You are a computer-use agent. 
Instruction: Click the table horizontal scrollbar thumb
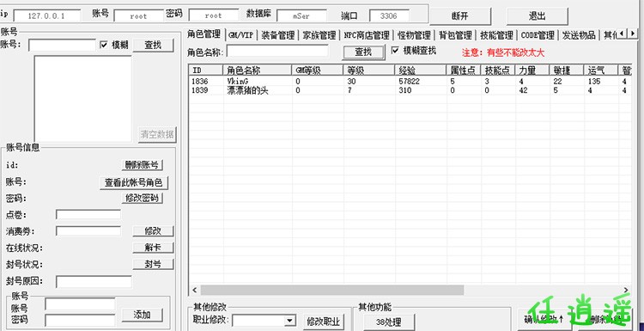331,291
